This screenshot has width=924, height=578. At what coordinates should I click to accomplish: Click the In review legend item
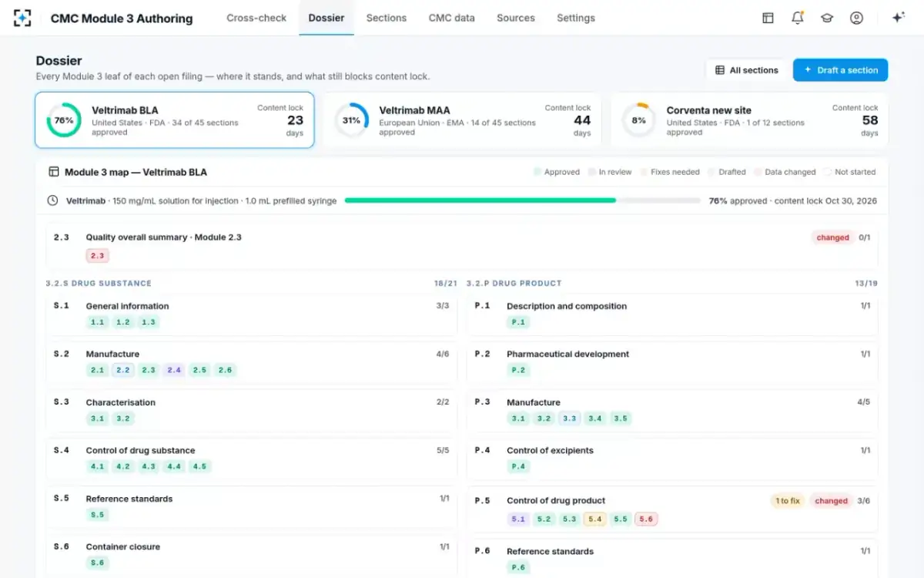coord(610,172)
